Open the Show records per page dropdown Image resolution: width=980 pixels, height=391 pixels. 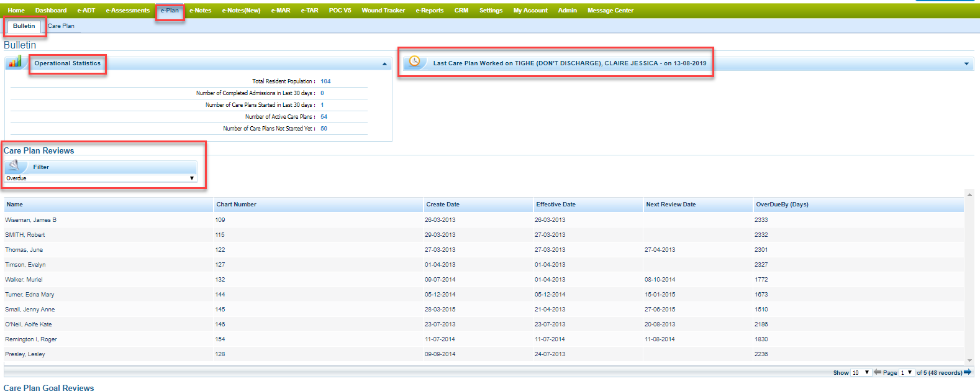[861, 373]
